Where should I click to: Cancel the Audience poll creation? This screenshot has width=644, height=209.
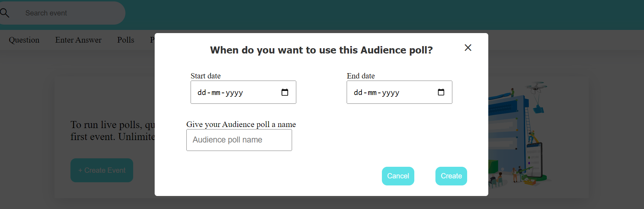(x=398, y=176)
